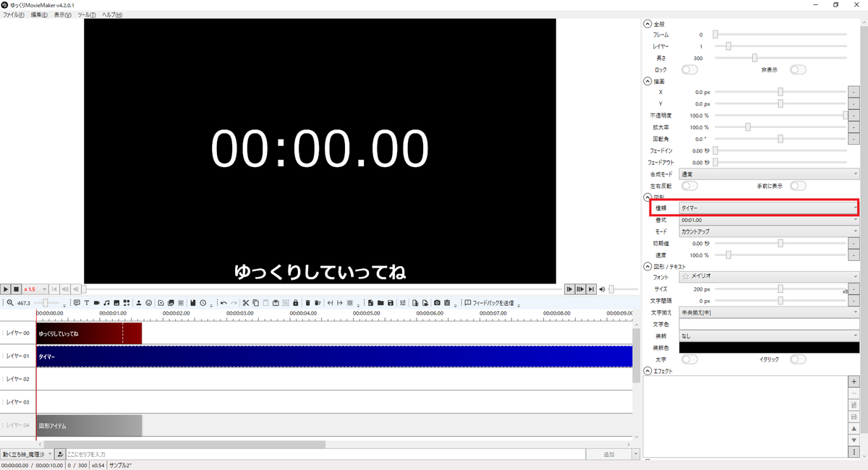The width and height of the screenshot is (868, 470).
Task: Toggle the ロック (lock) switch
Action: click(x=689, y=69)
